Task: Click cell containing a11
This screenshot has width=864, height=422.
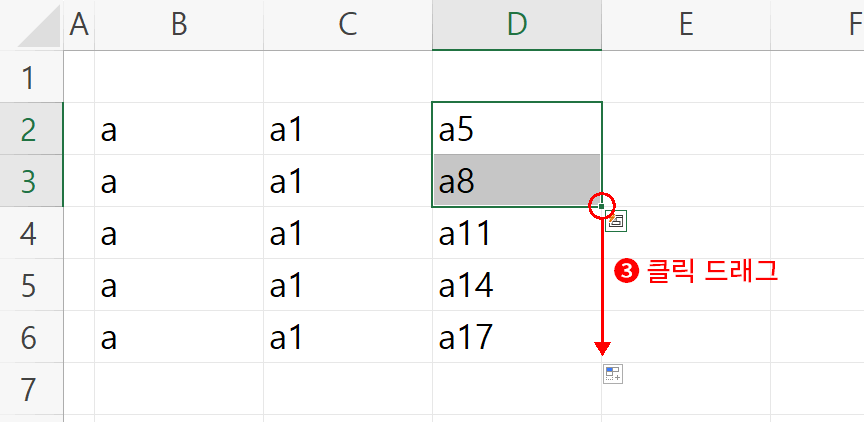Action: pos(517,232)
